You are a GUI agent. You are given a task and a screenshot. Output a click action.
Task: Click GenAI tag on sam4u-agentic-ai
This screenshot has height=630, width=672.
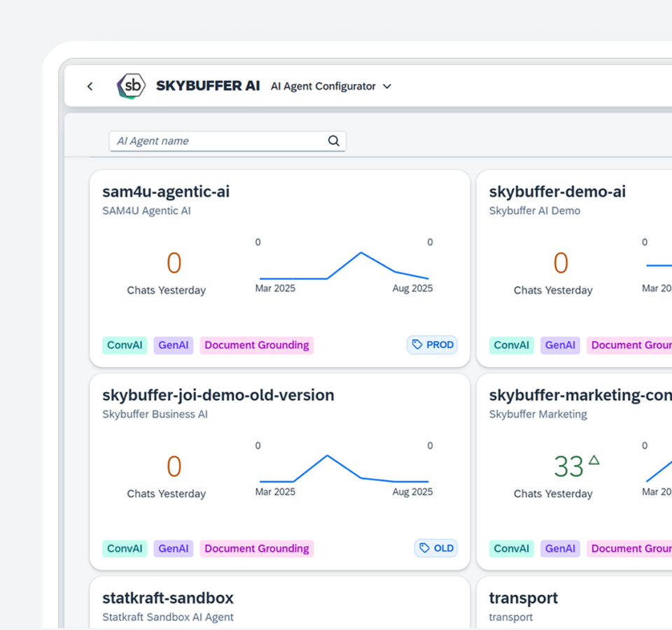click(x=174, y=345)
